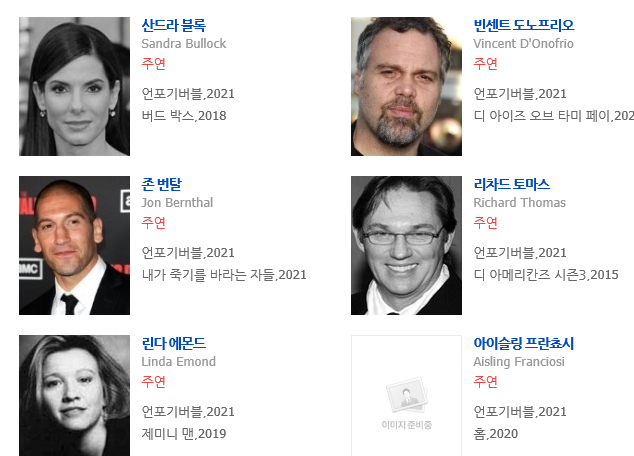Open the 린다 에몬드 name link
Screen dimensions: 634x456
point(174,344)
